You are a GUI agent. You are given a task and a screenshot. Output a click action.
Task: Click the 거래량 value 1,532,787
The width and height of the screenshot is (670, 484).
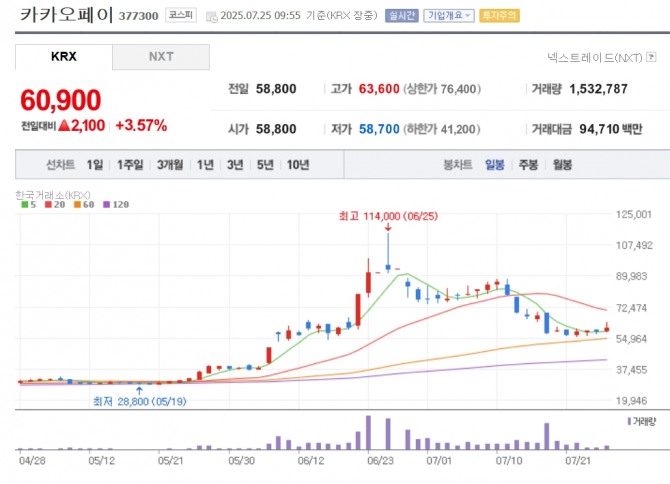tap(598, 89)
